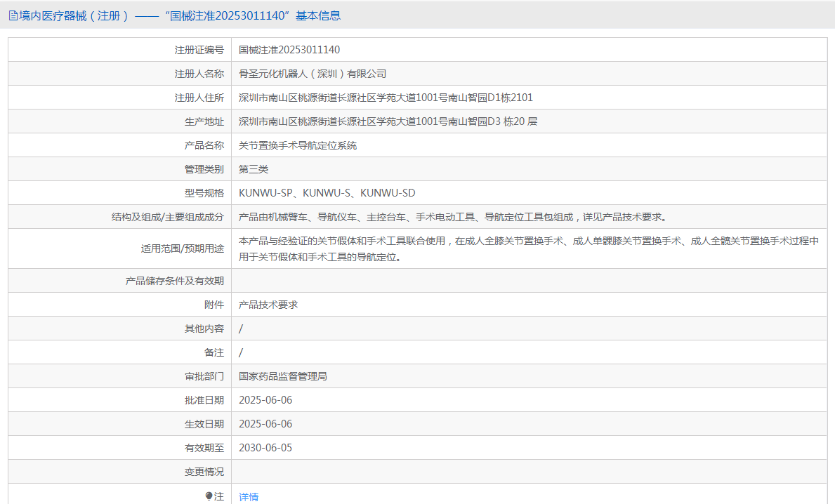Screen dimensions: 835x504
Task: Click the 注册人名称 label cell
Action: (120, 74)
